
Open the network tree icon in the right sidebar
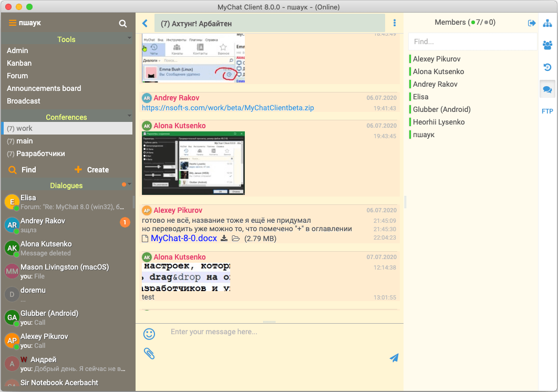click(547, 24)
